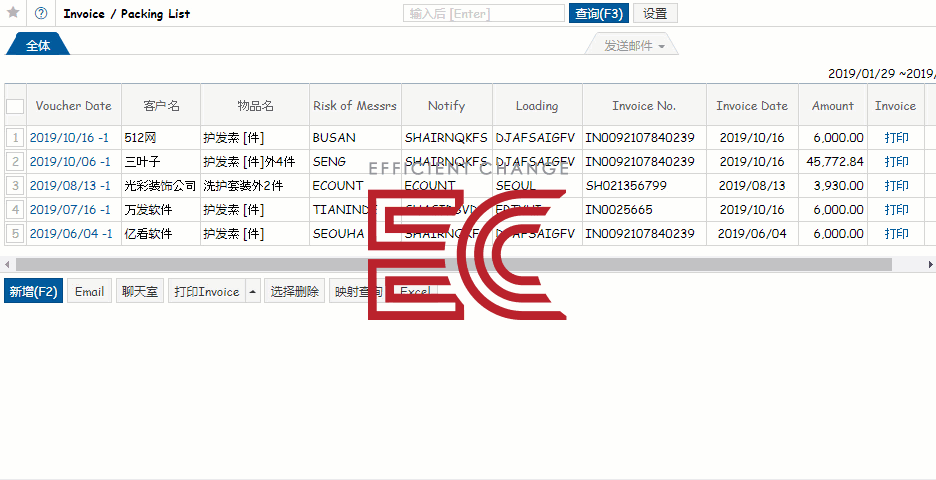Viewport: 936px width, 480px height.
Task: Click 打印 link for 512网 row
Action: [896, 138]
